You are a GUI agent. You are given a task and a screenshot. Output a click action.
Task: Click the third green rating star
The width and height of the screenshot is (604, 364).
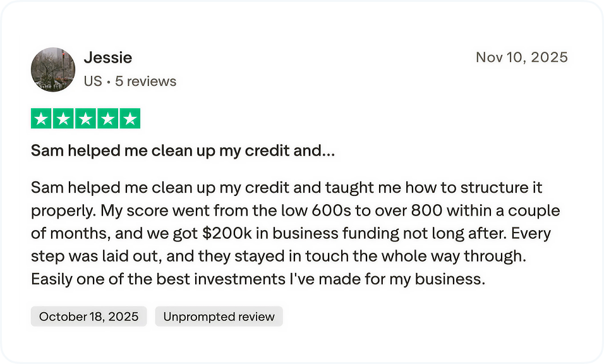click(85, 118)
